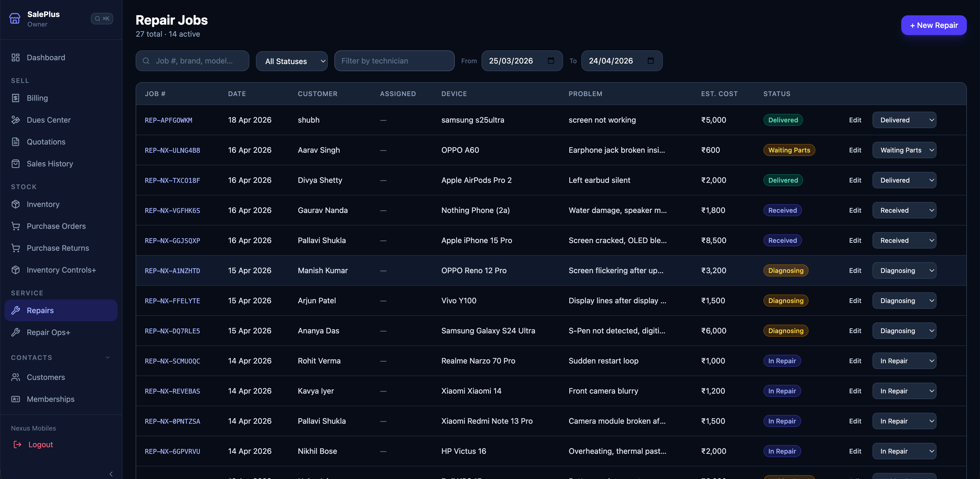Select the Dashboard grid icon
This screenshot has height=479, width=980.
click(x=15, y=57)
